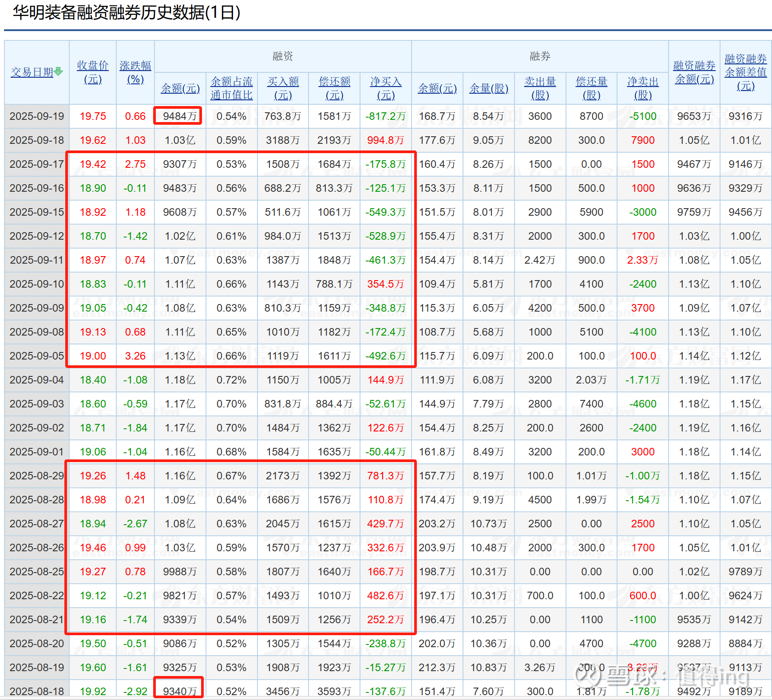Click the 融资融券余额差值(元) column header
The height and width of the screenshot is (700, 772).
(746, 72)
